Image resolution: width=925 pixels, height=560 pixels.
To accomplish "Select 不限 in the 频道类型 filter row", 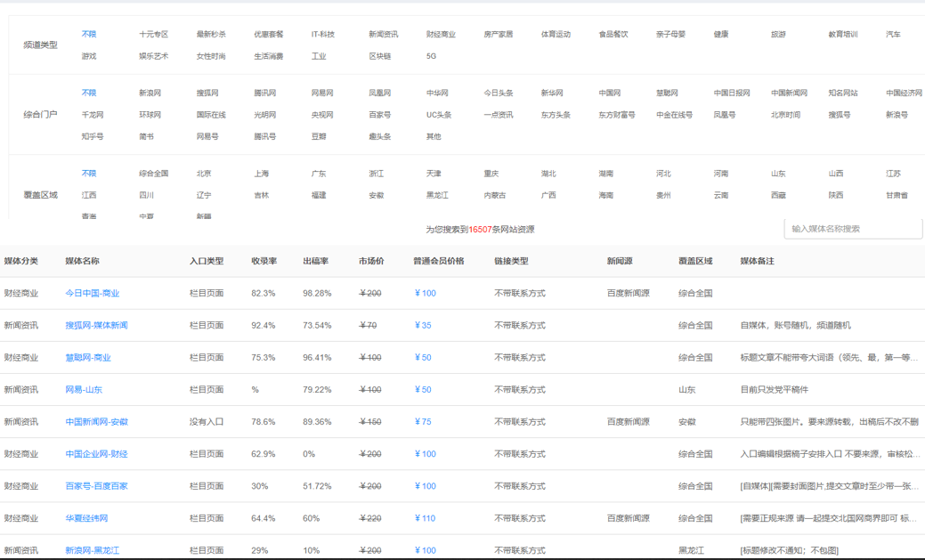I will (88, 34).
